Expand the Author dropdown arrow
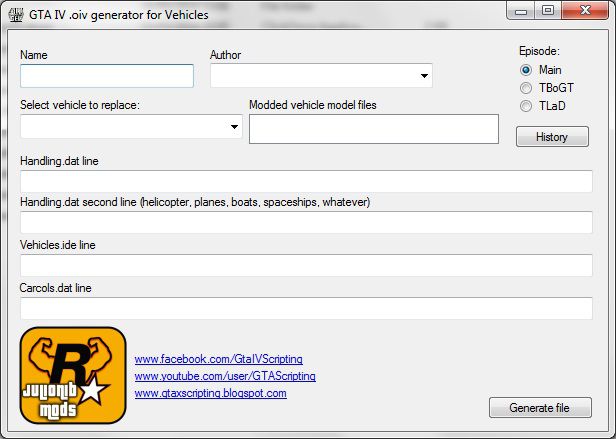616x439 pixels. pyautogui.click(x=424, y=75)
